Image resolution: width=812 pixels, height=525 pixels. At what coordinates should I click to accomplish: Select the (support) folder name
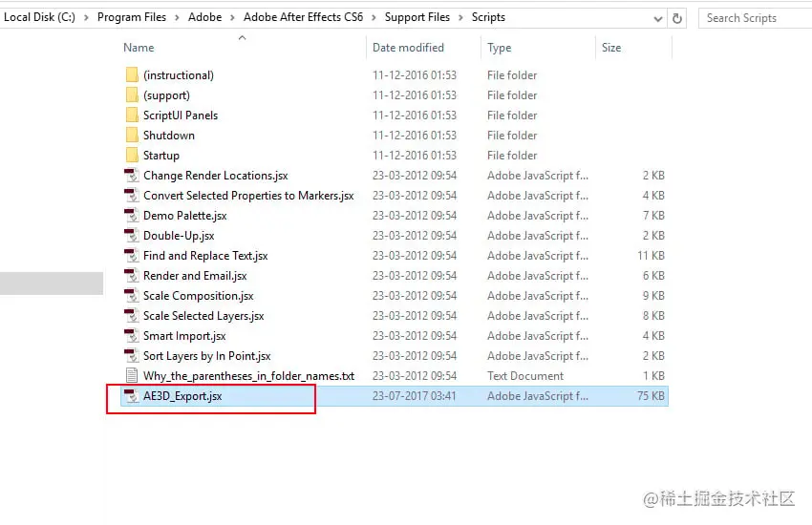click(x=167, y=95)
